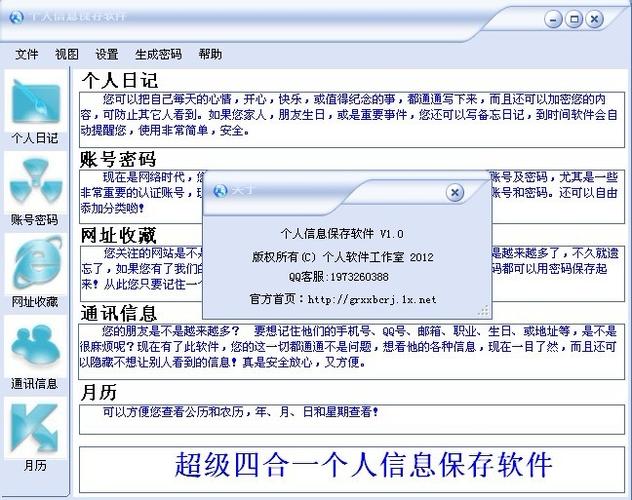Click the 个人日记 heading in main panel
This screenshot has width=632, height=500.
pos(119,81)
